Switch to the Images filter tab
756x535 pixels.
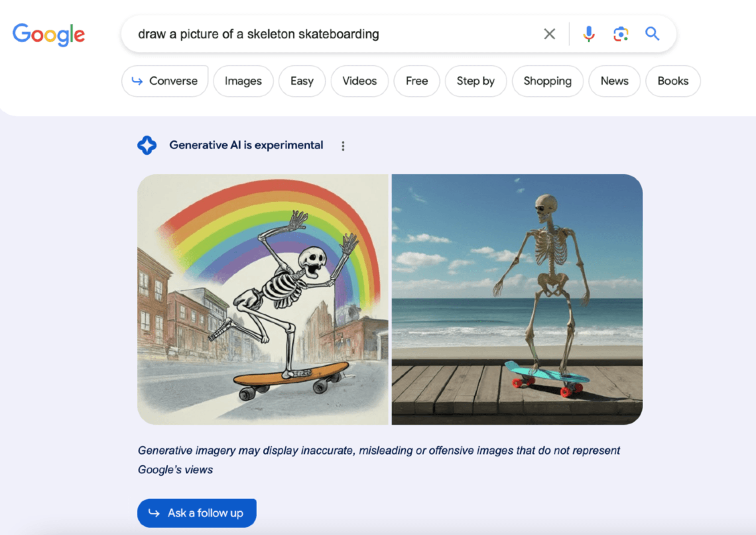tap(243, 81)
